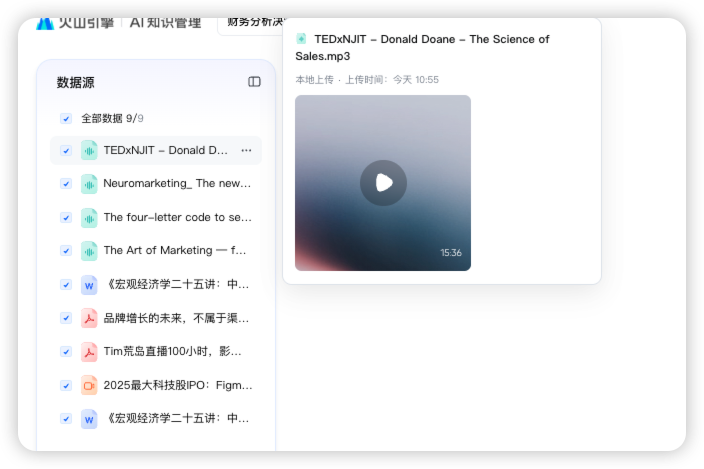Uncheck the TEDxNJIT – Donald D... checkbox
This screenshot has width=704, height=469.
pos(66,150)
